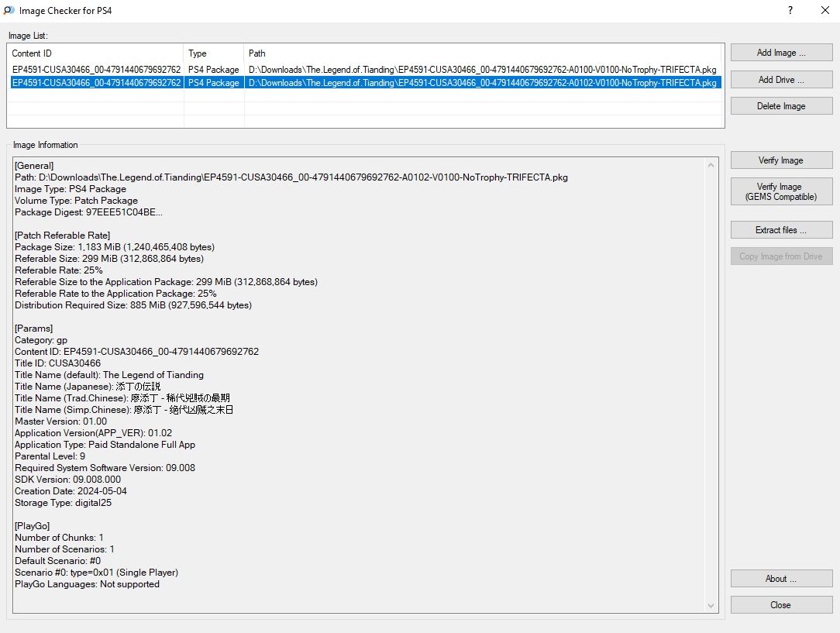Click the scroll-up arrow of Image Information
The width and height of the screenshot is (840, 633).
click(x=711, y=165)
